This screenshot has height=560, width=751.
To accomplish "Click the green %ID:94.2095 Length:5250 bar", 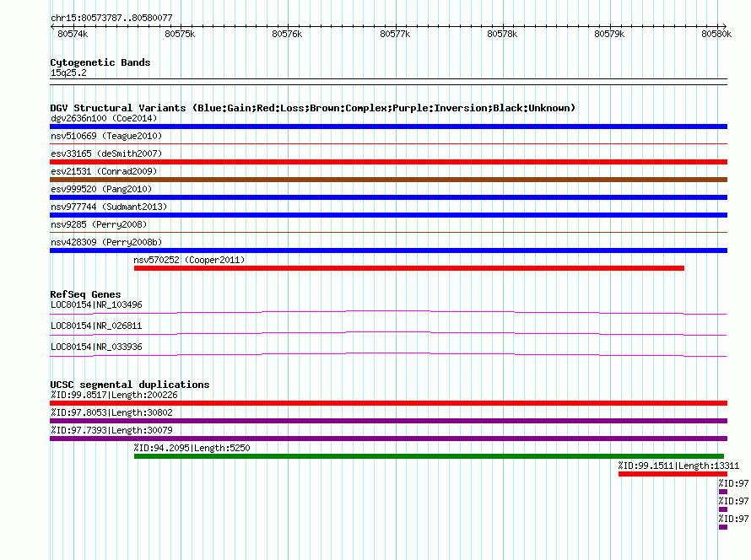I will tap(429, 456).
